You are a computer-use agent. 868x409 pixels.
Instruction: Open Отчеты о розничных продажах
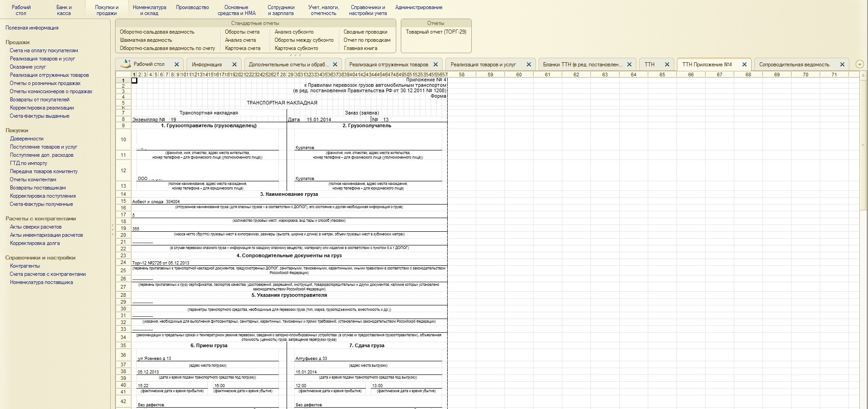click(x=45, y=83)
